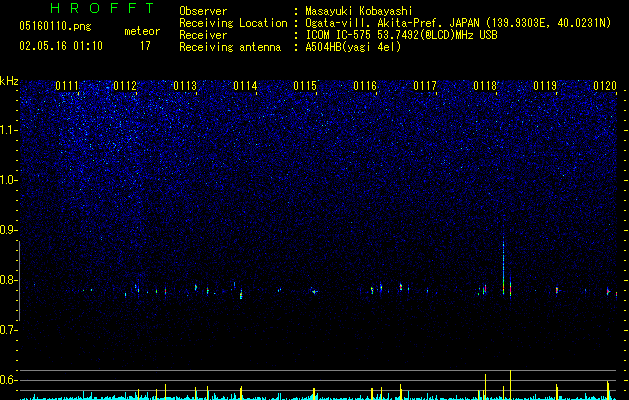Click the gray frequency range bar on left axis
Image resolution: width=629 pixels, height=400 pixels.
[x=19, y=281]
